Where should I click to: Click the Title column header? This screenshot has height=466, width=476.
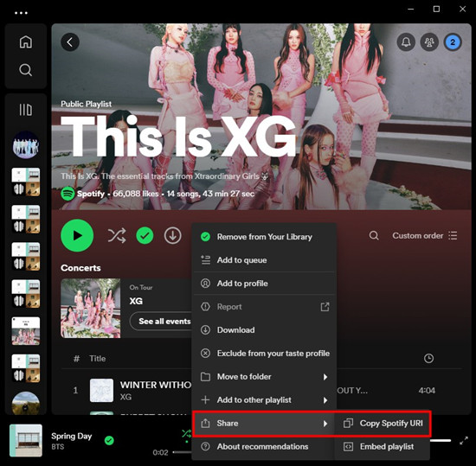point(98,359)
